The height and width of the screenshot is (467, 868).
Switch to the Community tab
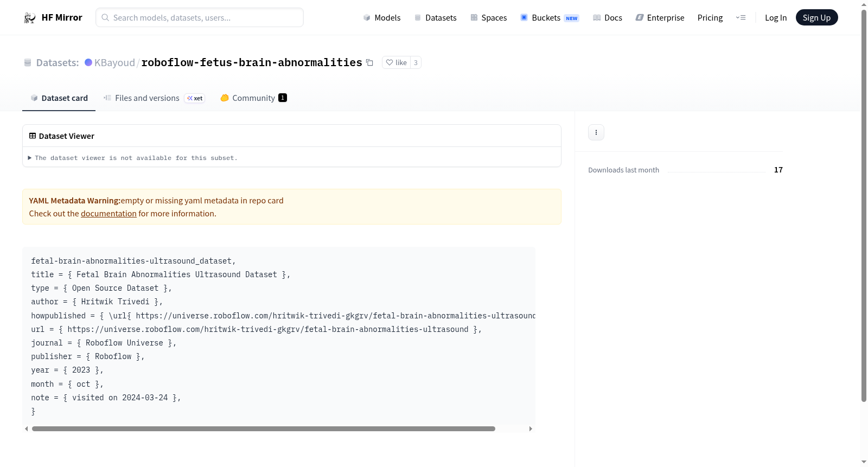click(x=253, y=98)
